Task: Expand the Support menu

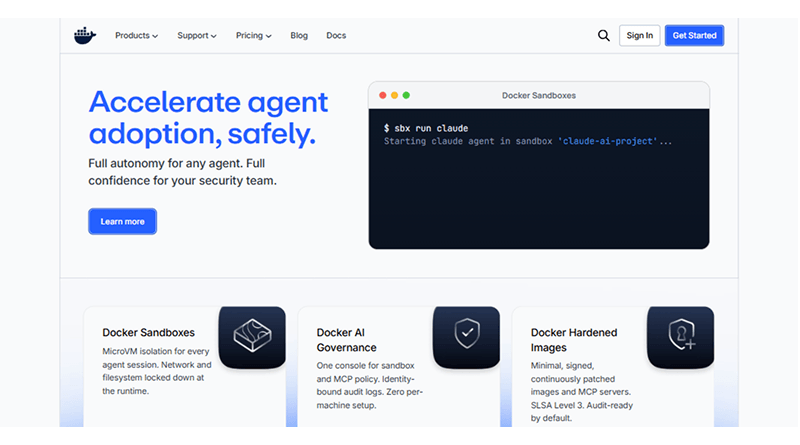Action: click(197, 35)
